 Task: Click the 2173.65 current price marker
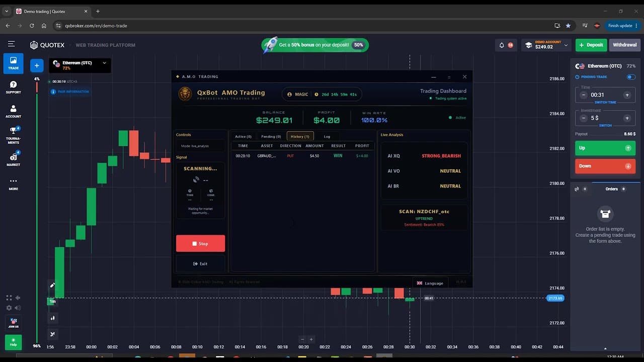pos(555,298)
